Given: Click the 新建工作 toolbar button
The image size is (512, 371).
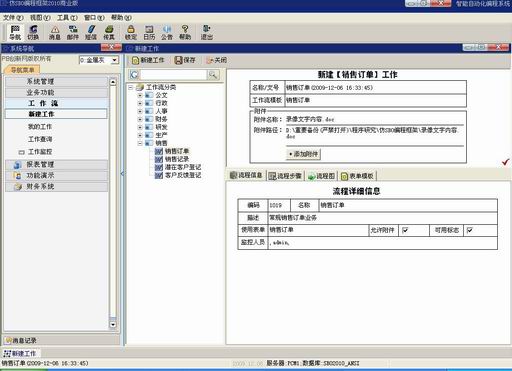Looking at the screenshot, I should click(148, 60).
